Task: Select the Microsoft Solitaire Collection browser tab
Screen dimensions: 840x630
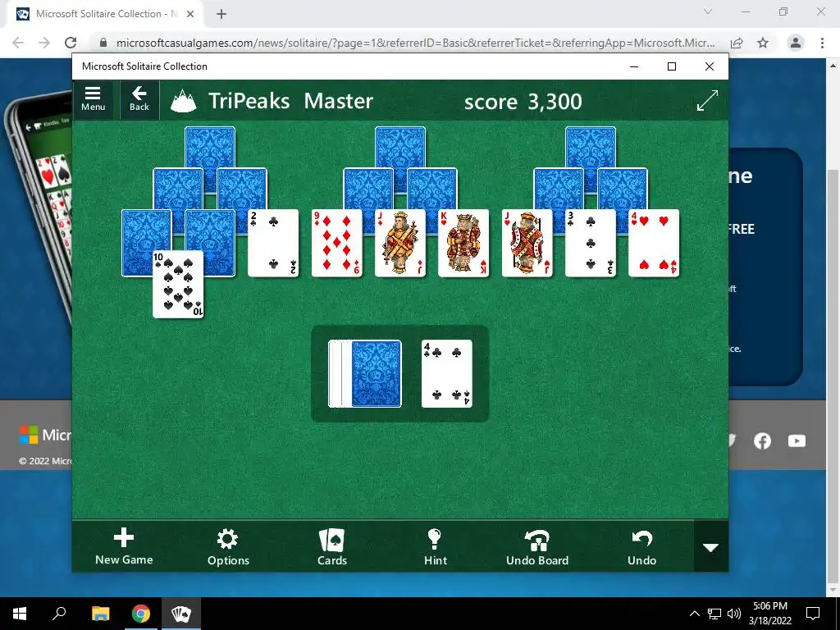Action: 105,15
